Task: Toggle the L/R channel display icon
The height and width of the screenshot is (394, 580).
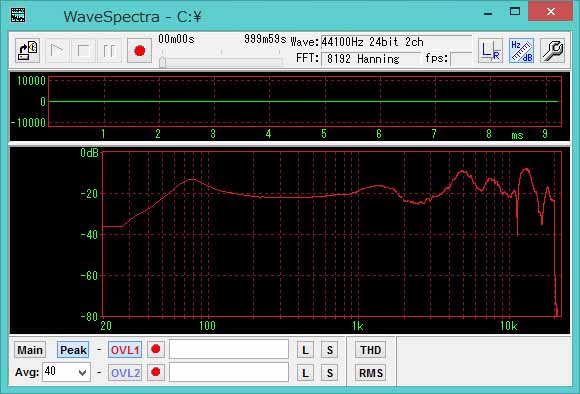Action: (x=490, y=51)
